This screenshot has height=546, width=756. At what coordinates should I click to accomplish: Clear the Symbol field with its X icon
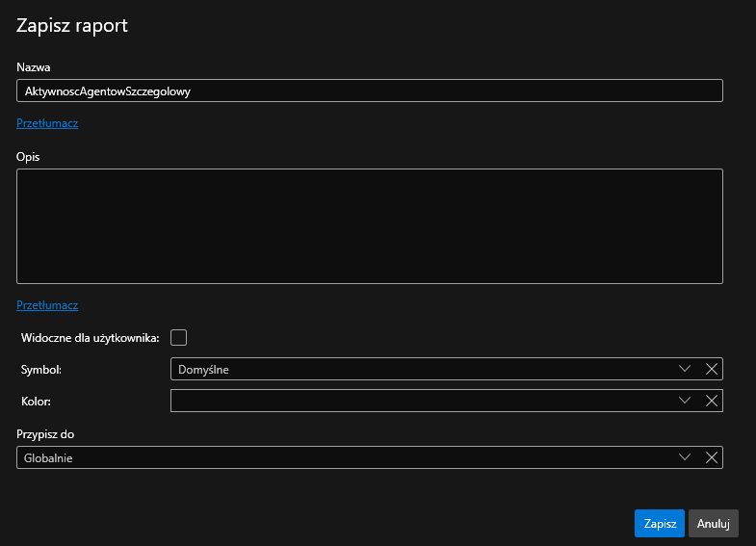[x=712, y=369]
